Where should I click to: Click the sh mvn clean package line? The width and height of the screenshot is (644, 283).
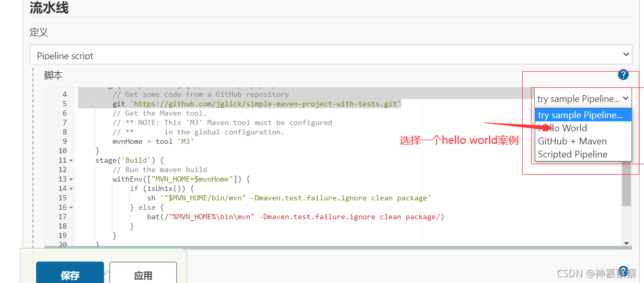point(289,198)
